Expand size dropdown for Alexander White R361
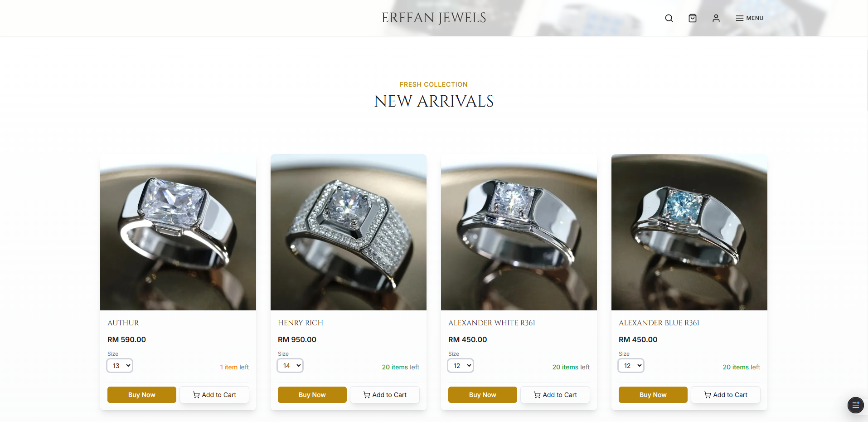This screenshot has width=868, height=422. click(461, 366)
